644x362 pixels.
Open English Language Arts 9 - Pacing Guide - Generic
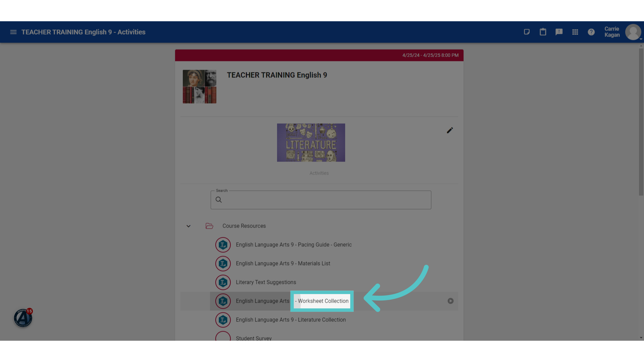(x=293, y=245)
